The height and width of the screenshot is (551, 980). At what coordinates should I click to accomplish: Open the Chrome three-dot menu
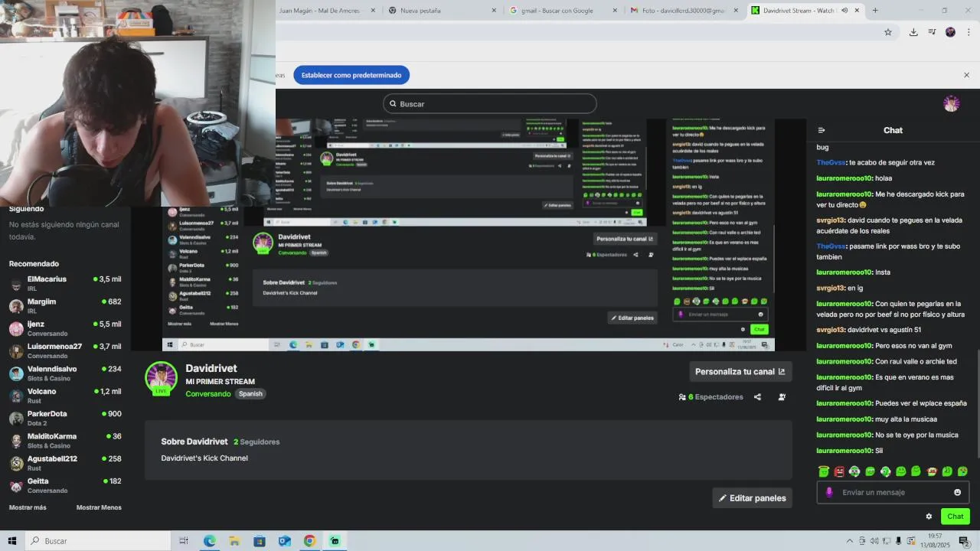point(969,32)
